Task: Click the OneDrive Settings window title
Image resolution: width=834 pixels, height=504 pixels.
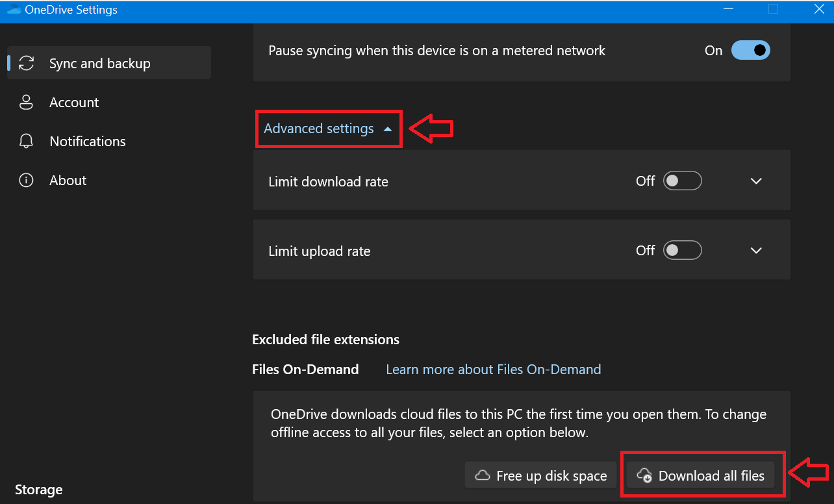Action: [71, 10]
